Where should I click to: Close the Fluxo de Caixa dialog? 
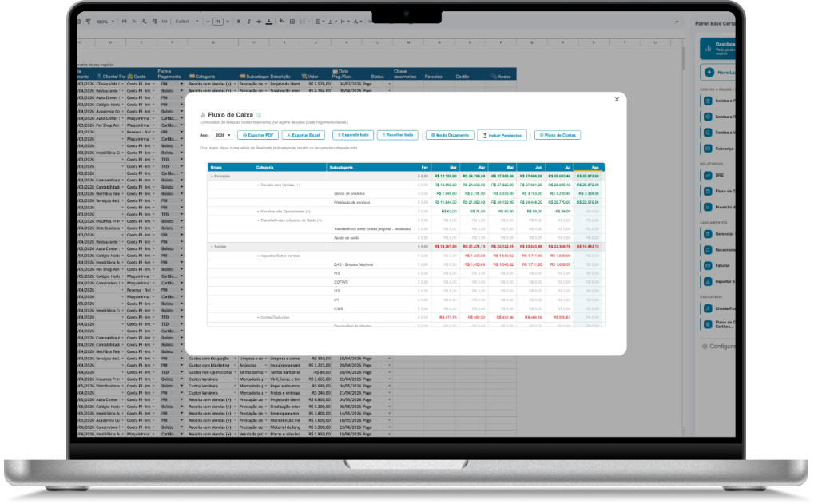click(617, 99)
